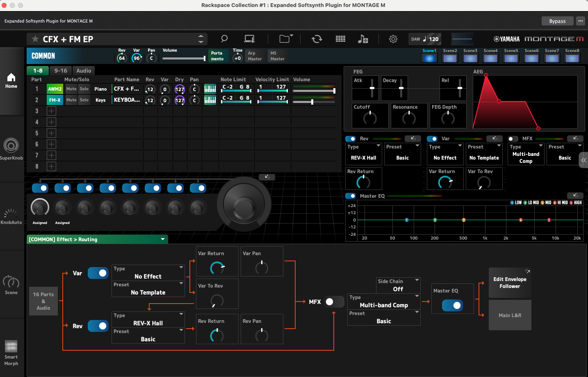Switch to the 9-16 parts tab
This screenshot has width=588, height=377.
(61, 71)
